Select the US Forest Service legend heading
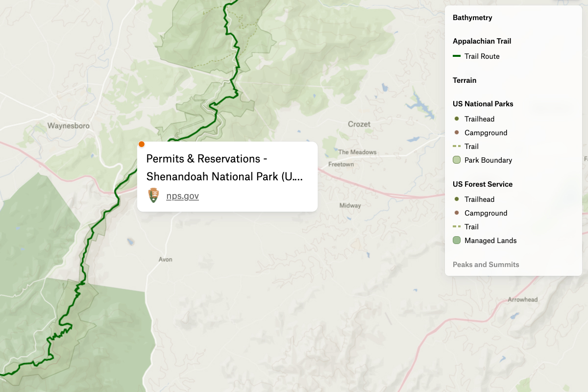 [x=482, y=184]
